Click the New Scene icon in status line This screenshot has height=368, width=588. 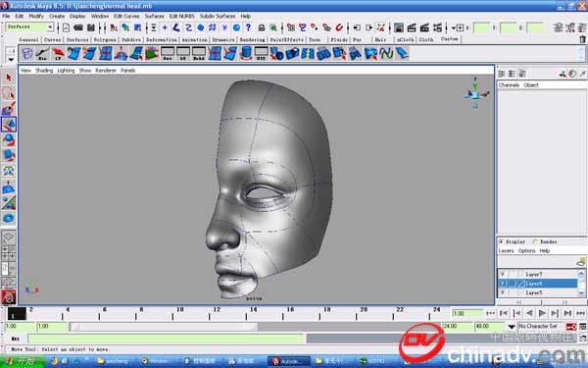point(66,27)
